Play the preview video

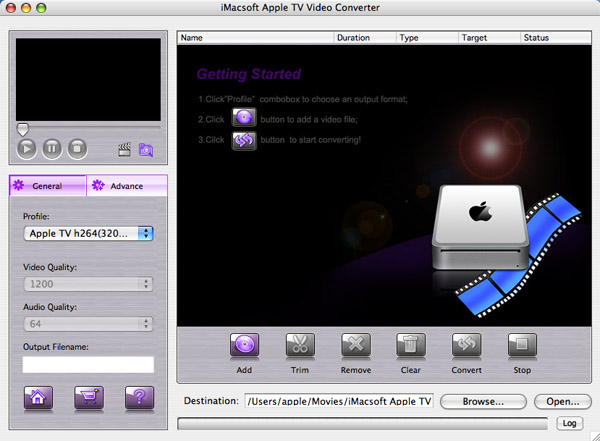[26, 148]
